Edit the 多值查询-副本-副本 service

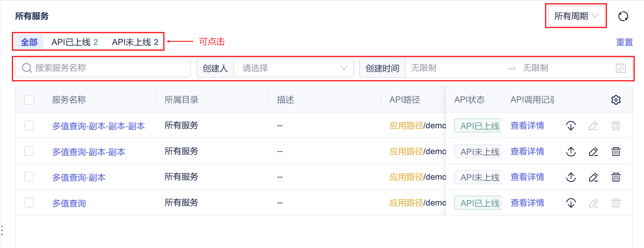click(594, 151)
